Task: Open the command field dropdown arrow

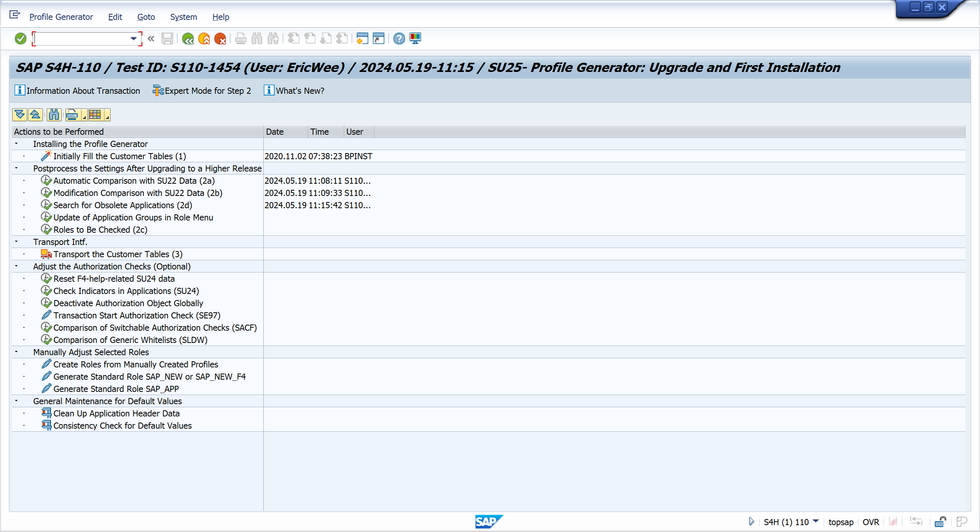Action: coord(133,39)
